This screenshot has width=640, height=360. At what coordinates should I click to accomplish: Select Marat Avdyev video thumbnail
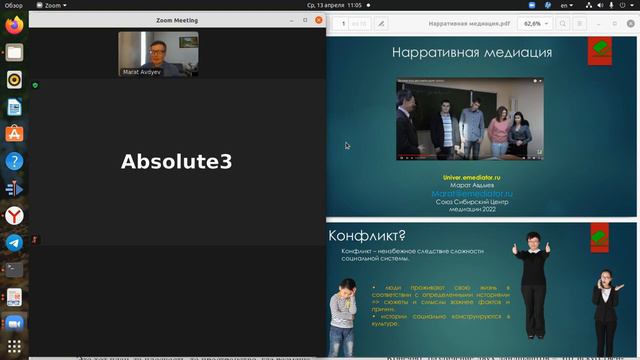(158, 54)
